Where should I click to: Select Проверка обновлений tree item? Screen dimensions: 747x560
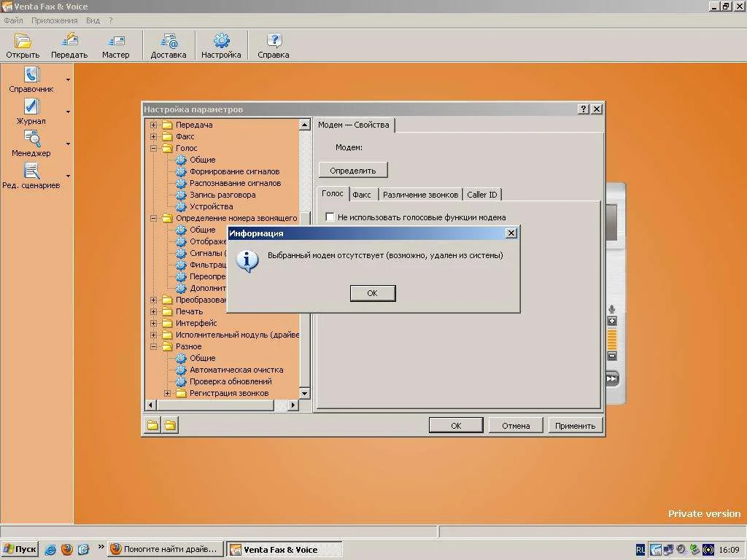(x=231, y=381)
